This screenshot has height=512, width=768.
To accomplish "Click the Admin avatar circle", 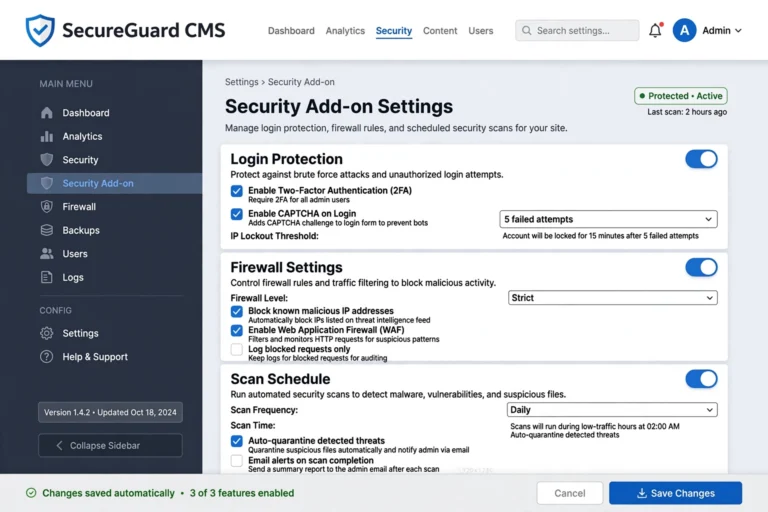I will (x=684, y=30).
